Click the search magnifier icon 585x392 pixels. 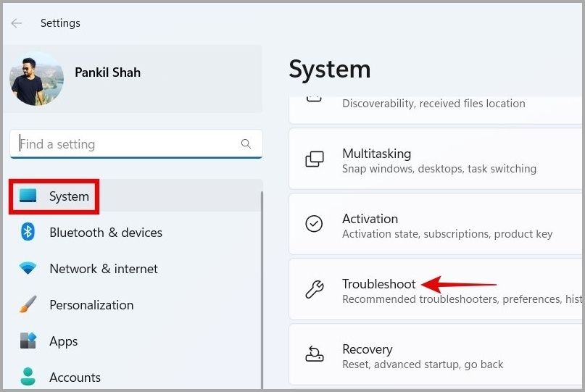(x=246, y=143)
